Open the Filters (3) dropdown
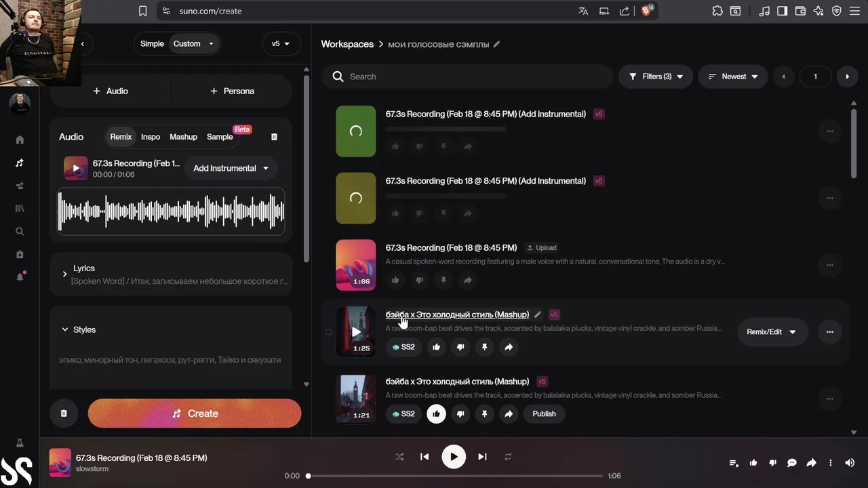Screen dimensions: 868x488 tap(656, 77)
